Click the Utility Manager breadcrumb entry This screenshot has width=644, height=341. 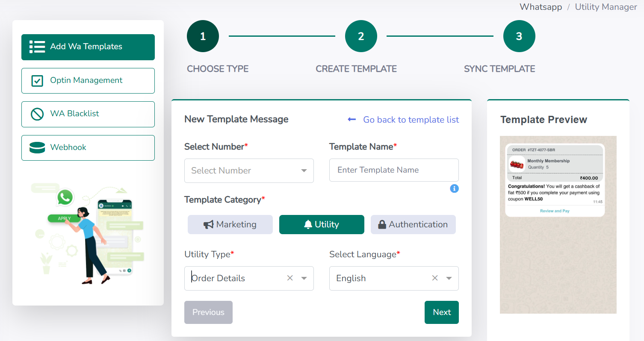(x=606, y=7)
